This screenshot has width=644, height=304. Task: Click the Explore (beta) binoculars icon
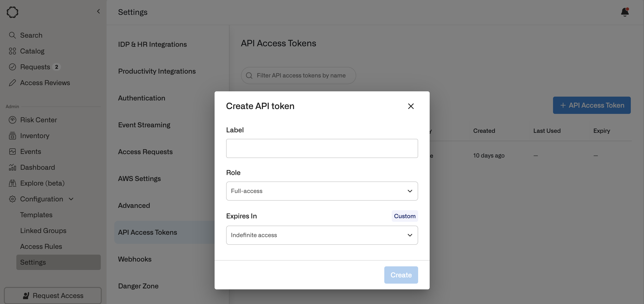click(12, 183)
